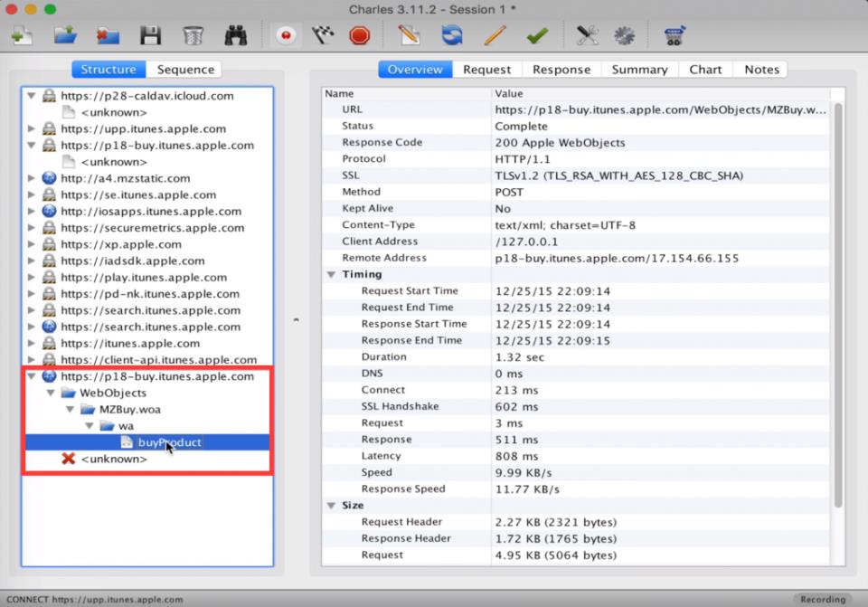Save the session using the floppy disk icon

point(150,36)
